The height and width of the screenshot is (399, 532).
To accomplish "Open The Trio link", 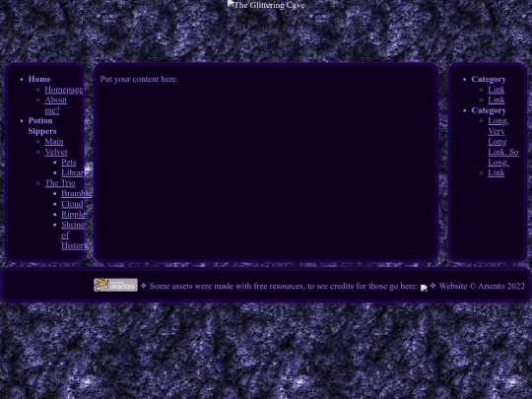I will click(60, 183).
